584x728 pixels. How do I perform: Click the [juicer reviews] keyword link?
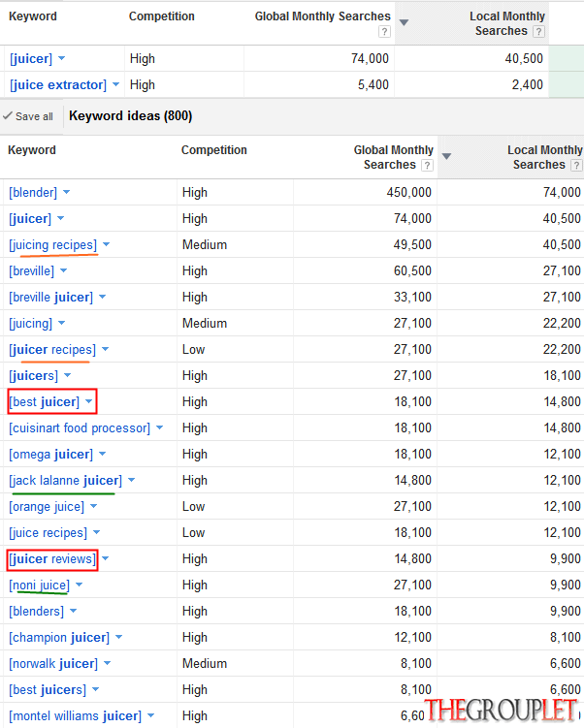[x=52, y=559]
